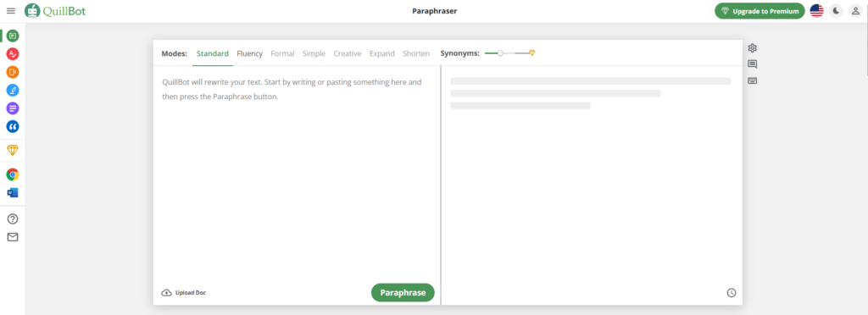
Task: Open the Citation Generator quote icon
Action: pos(13,126)
